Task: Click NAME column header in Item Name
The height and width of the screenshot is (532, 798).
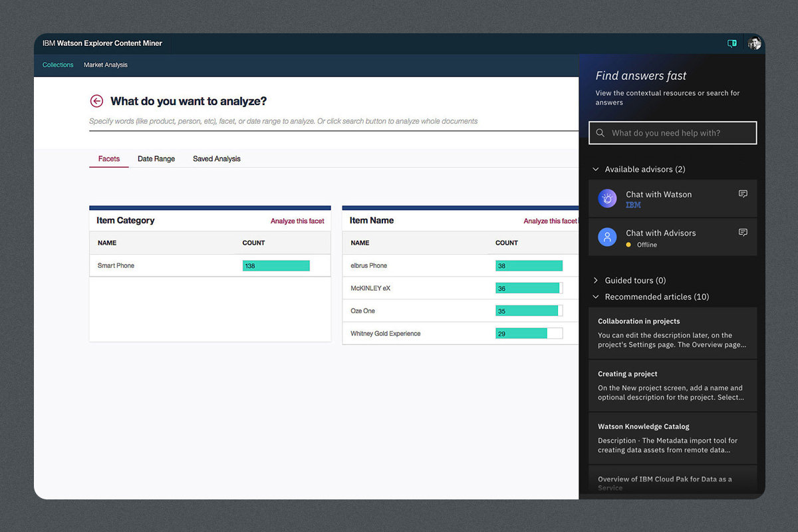Action: point(360,243)
